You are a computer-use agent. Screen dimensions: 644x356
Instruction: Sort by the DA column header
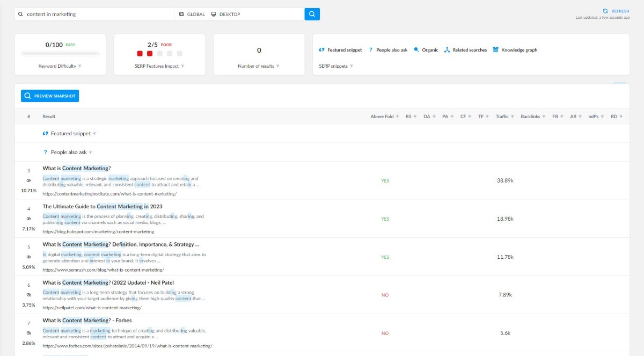click(429, 117)
